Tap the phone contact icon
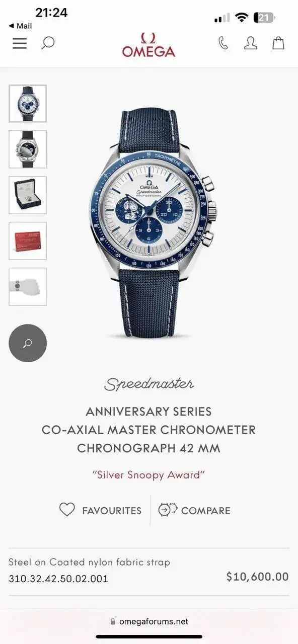 click(x=223, y=43)
